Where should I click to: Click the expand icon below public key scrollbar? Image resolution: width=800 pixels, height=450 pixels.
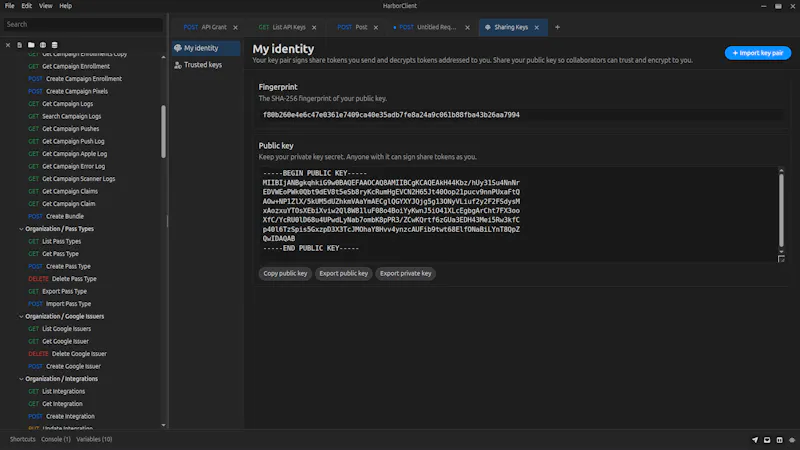coord(781,259)
